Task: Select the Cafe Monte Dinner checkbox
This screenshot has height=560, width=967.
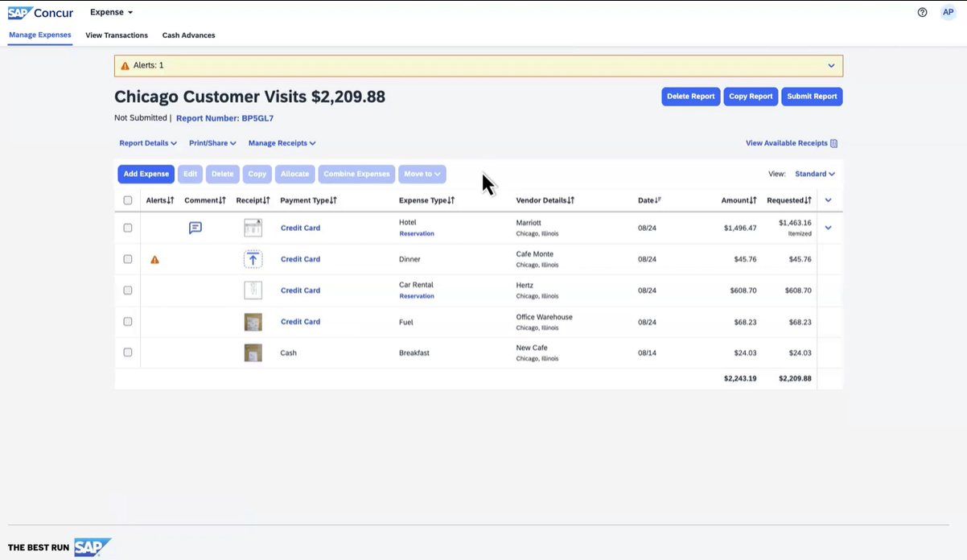Action: (127, 259)
